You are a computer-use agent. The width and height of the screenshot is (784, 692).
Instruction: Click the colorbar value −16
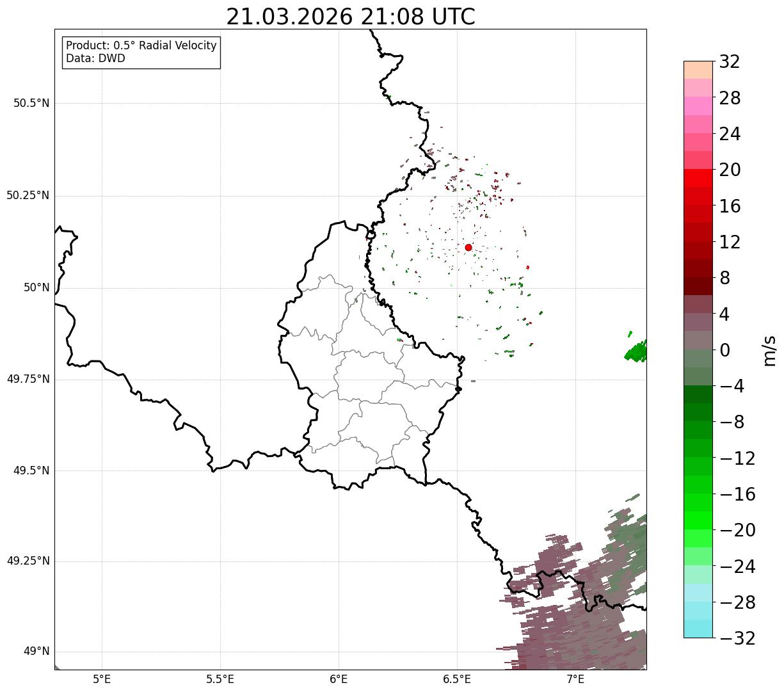[737, 494]
